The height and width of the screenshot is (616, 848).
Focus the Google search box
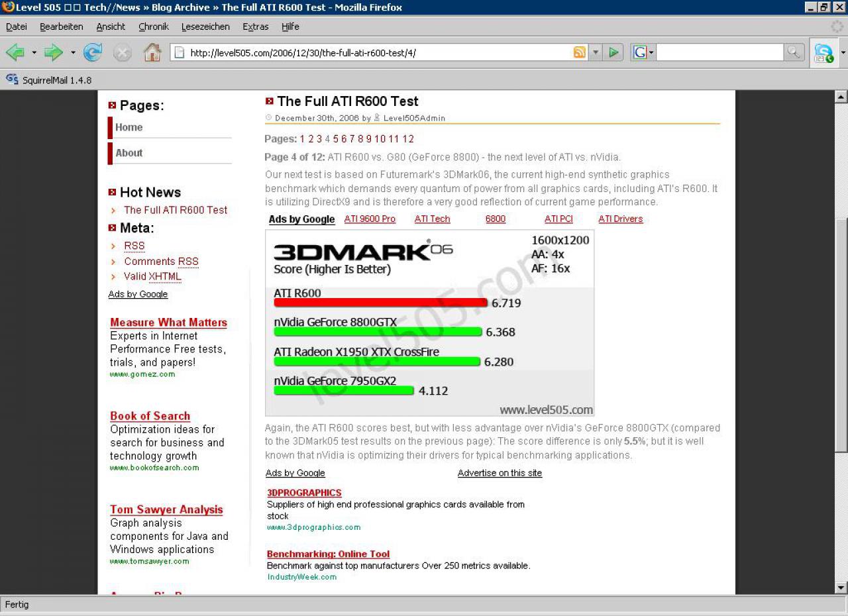(x=719, y=52)
